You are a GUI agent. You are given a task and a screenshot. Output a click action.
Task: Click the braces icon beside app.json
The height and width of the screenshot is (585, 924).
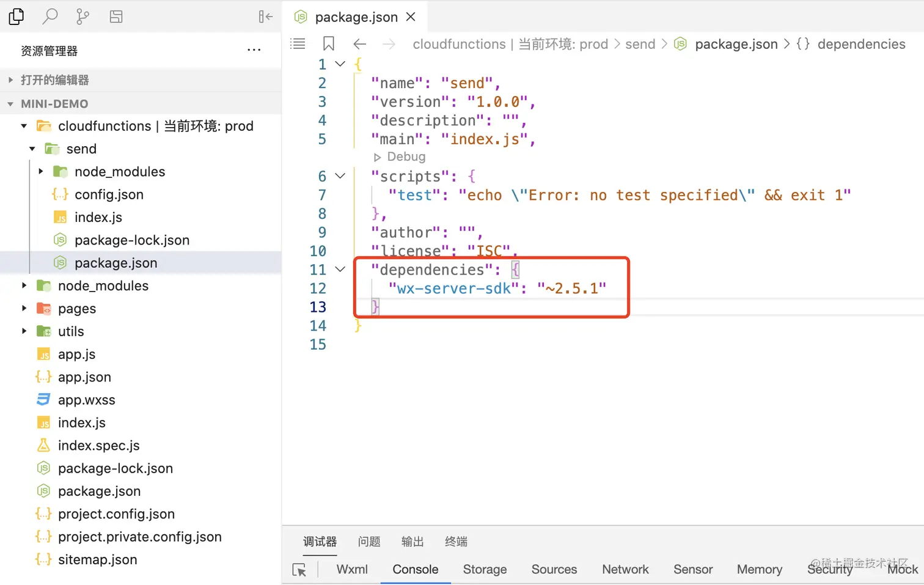[43, 377]
